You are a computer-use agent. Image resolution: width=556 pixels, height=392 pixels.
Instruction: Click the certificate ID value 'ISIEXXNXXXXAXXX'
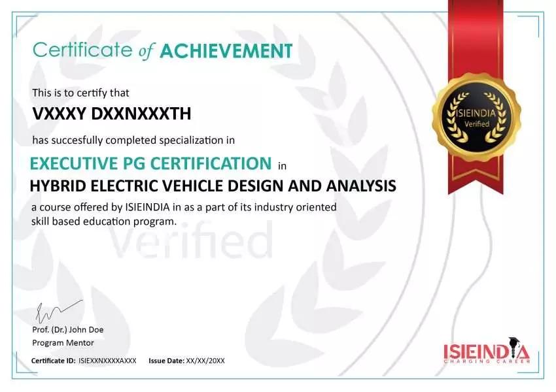click(107, 361)
